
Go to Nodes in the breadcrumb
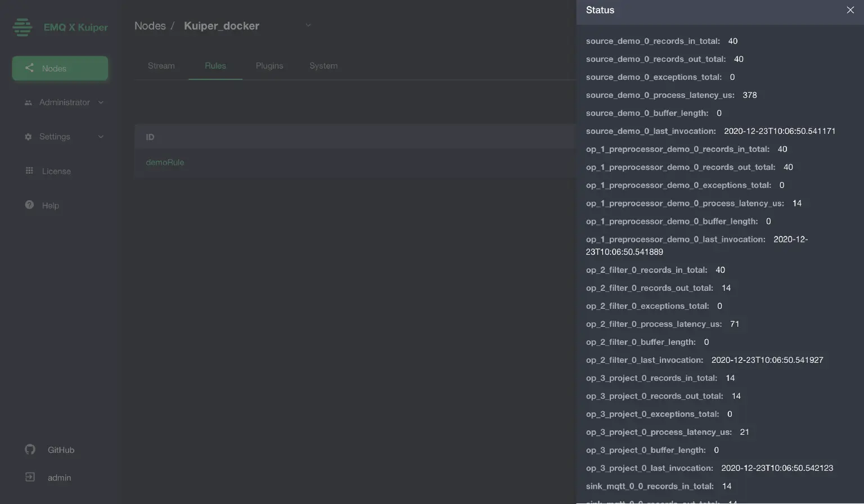pos(150,26)
